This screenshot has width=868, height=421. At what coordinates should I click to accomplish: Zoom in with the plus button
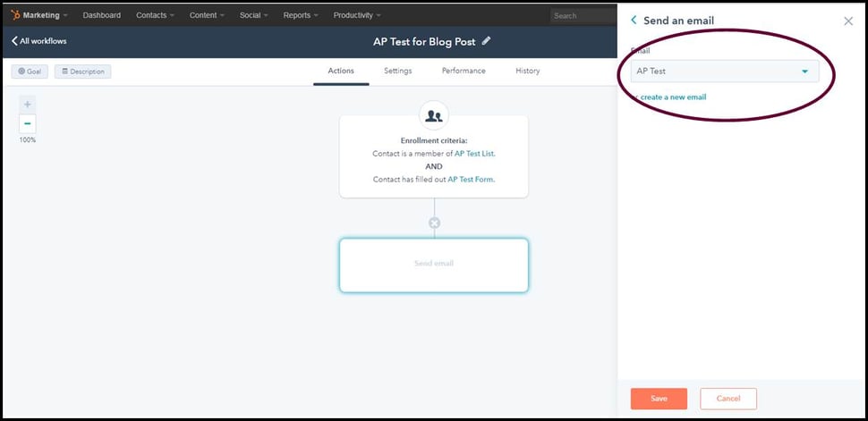pyautogui.click(x=28, y=105)
